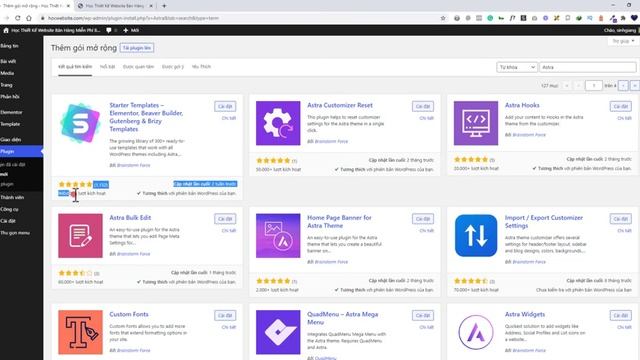Install the Astra Bulk Edit plugin
The height and width of the screenshot is (360, 640).
[x=225, y=219]
